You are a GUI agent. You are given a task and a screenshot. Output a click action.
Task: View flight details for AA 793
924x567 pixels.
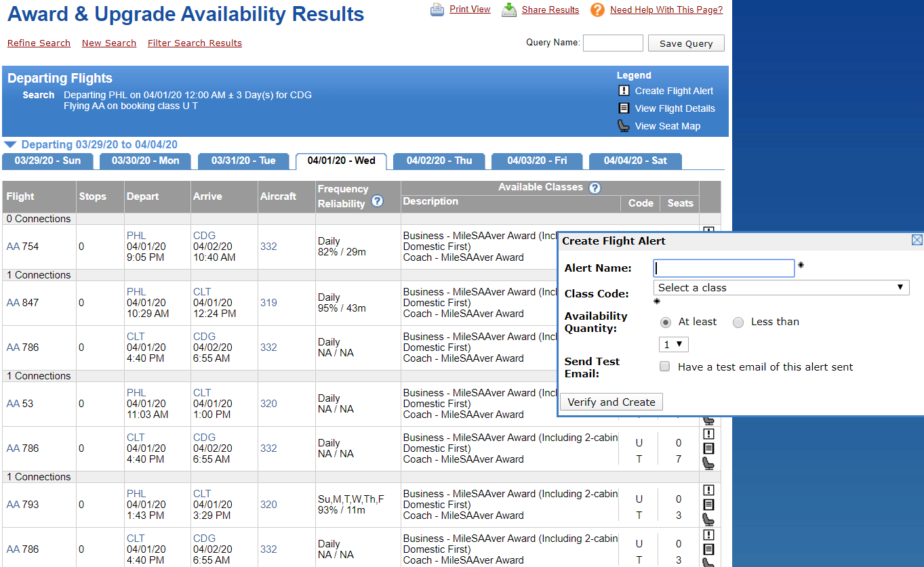coord(708,505)
